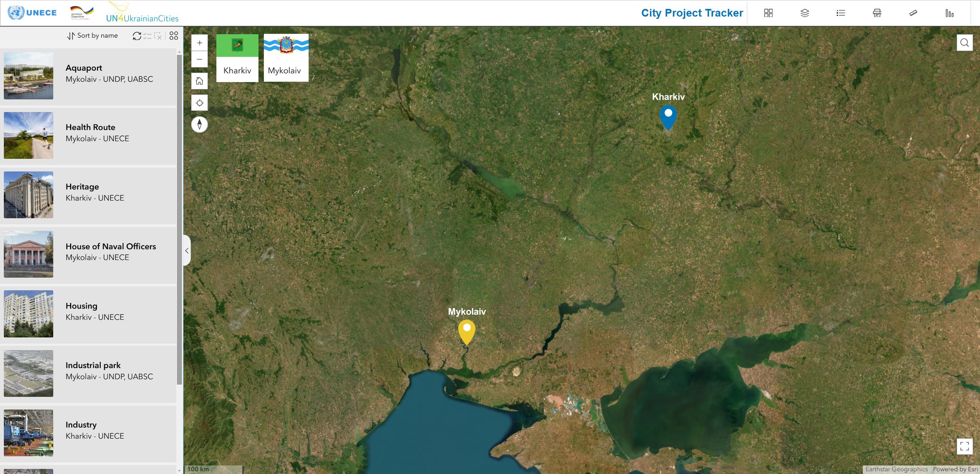Open the Industry project entry

point(88,433)
